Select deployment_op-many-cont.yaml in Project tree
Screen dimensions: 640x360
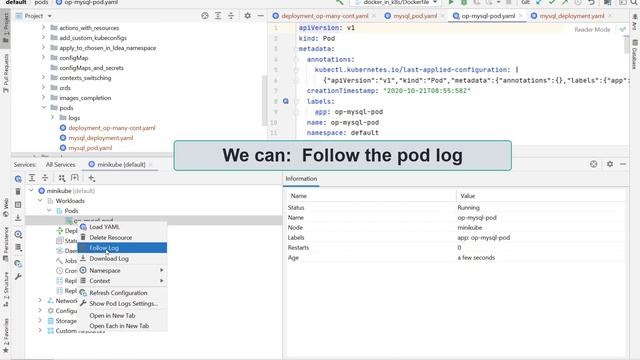[x=112, y=128]
